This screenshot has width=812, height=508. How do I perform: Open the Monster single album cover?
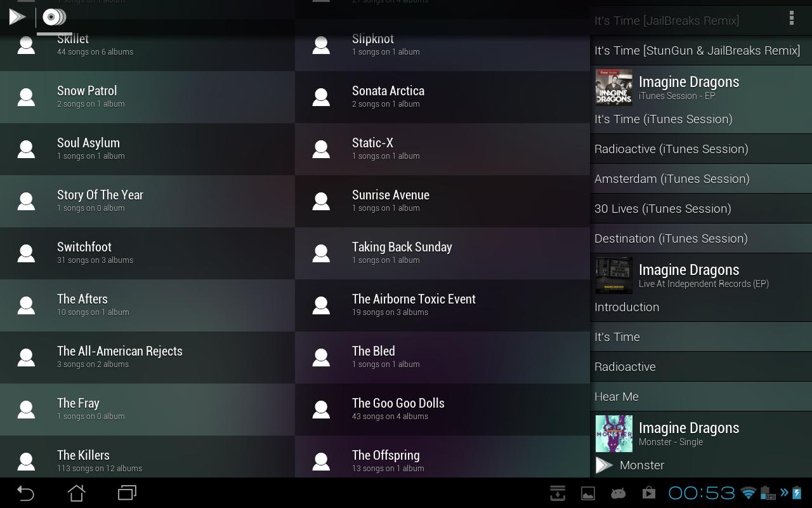coord(614,434)
